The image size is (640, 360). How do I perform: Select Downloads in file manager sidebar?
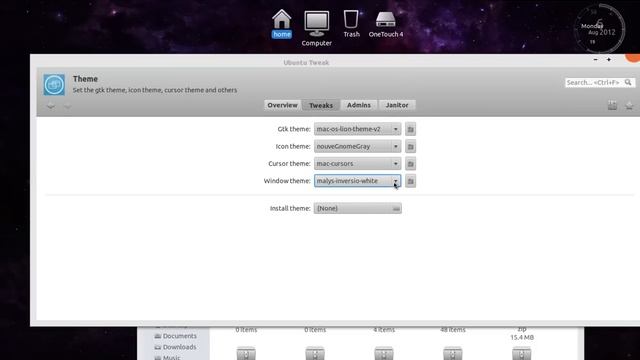(x=175, y=347)
